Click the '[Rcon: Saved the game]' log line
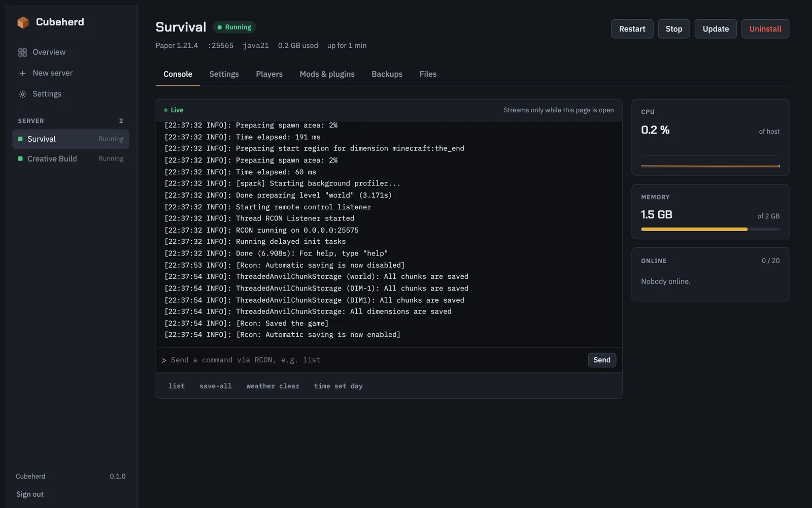812x508 pixels. click(247, 324)
